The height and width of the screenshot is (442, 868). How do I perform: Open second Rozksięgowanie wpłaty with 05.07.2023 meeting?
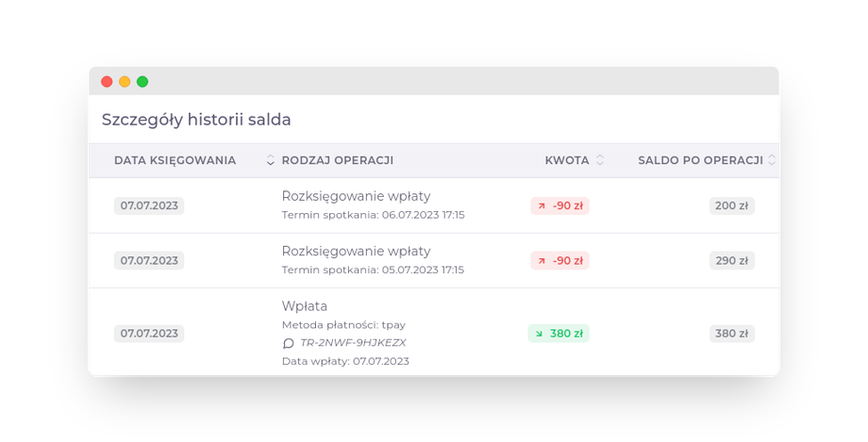[x=356, y=251]
